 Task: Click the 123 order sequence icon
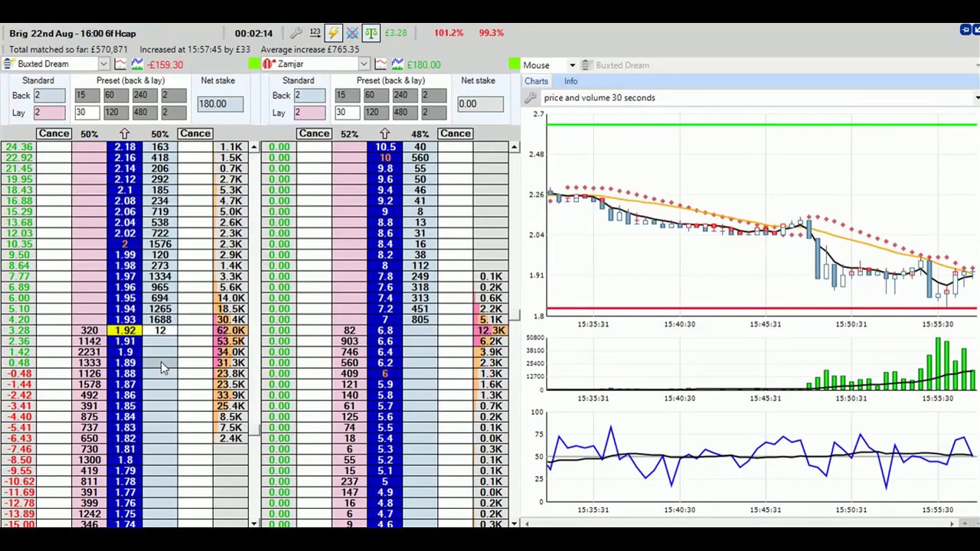[315, 33]
